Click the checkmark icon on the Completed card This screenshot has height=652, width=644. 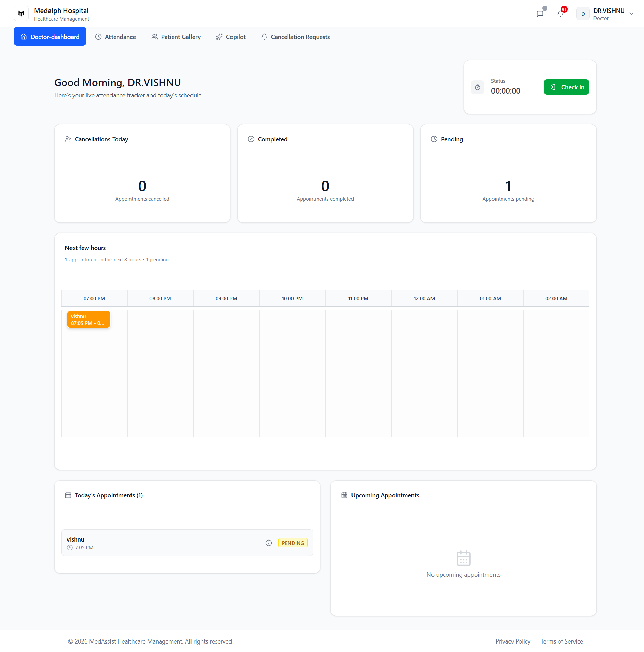[x=251, y=139]
